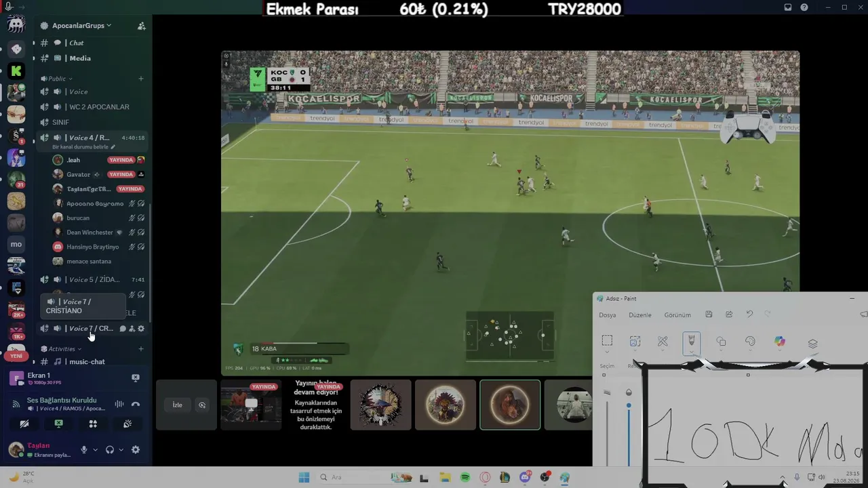
Task: Open Discord direct messages home
Action: 16,25
